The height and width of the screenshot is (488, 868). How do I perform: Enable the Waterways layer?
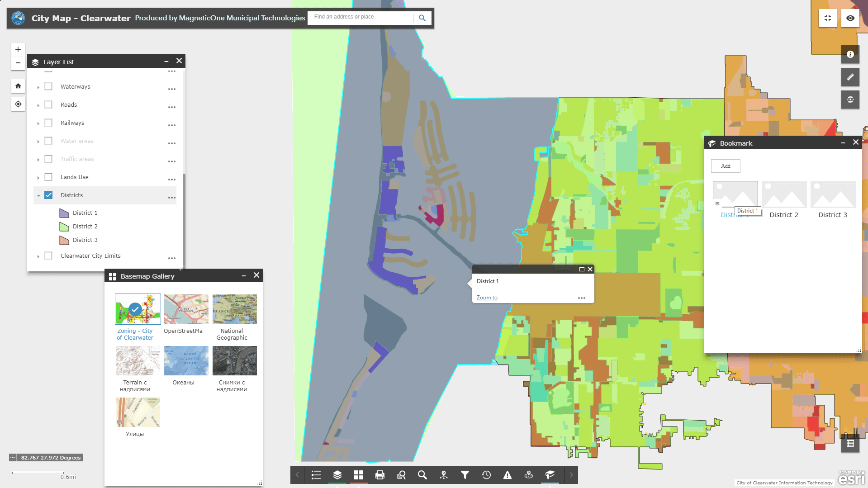point(48,86)
